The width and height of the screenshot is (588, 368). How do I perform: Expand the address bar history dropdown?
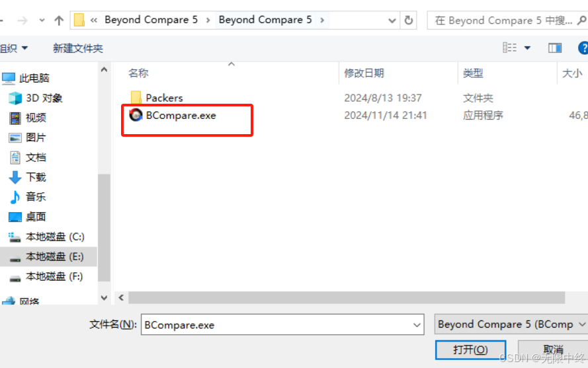point(392,20)
